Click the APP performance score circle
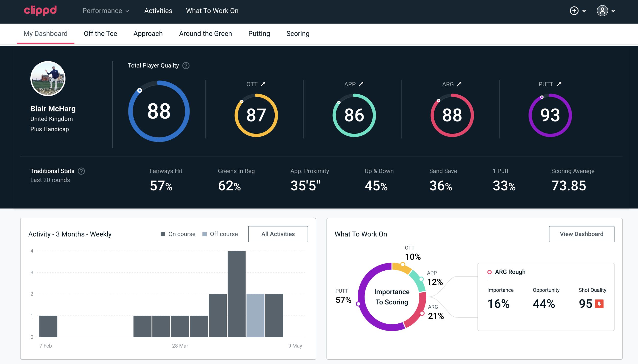This screenshot has width=638, height=364. coord(354,115)
